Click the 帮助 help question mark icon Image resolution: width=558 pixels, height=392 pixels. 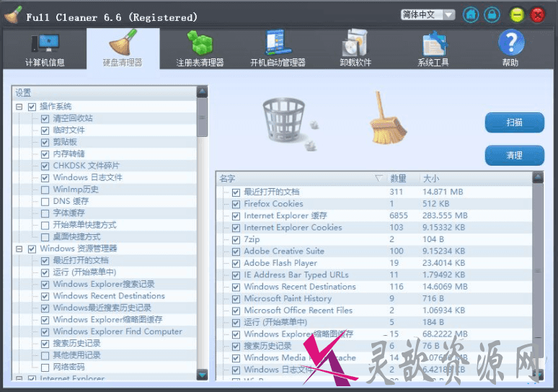(x=510, y=43)
